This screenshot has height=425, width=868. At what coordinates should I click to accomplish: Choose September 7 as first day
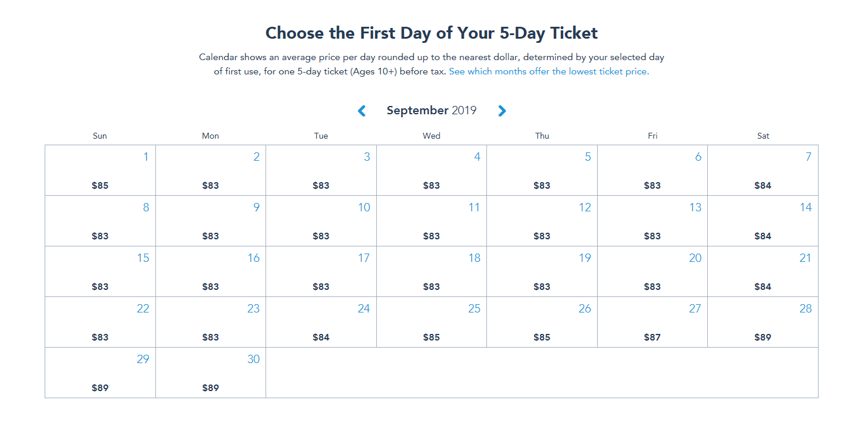pyautogui.click(x=763, y=170)
